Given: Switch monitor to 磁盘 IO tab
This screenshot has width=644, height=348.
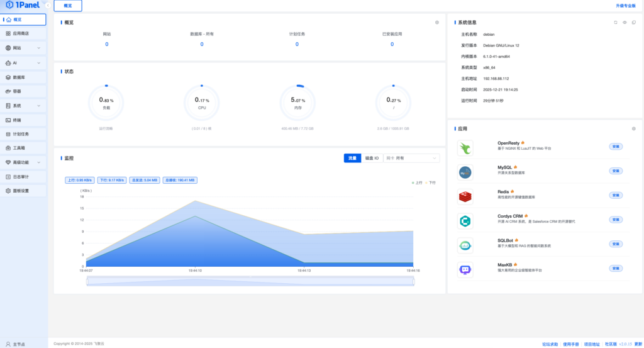Looking at the screenshot, I should click(x=372, y=158).
